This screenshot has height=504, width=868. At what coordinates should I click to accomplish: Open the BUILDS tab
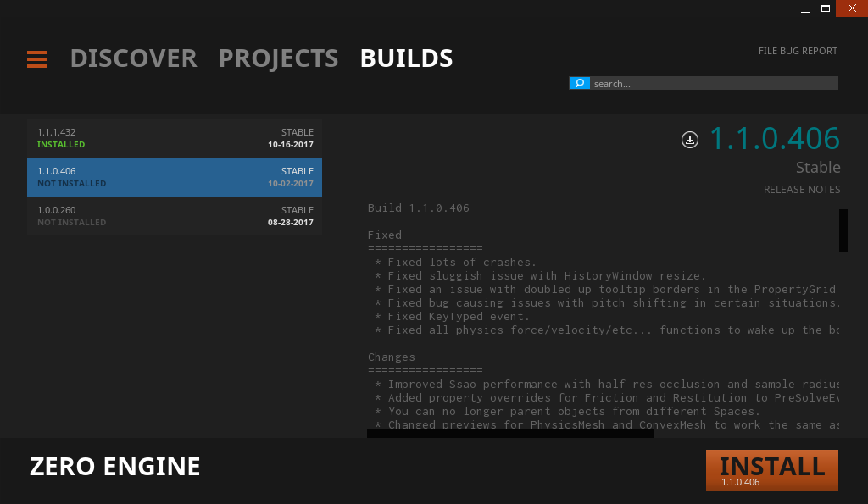pos(406,58)
